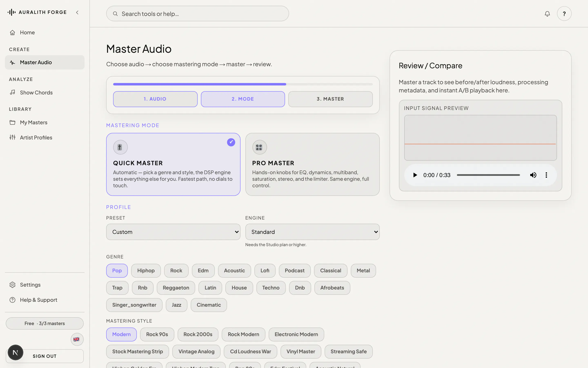Select the Lofi genre chip
Viewport: 588px width, 368px height.
(265, 271)
